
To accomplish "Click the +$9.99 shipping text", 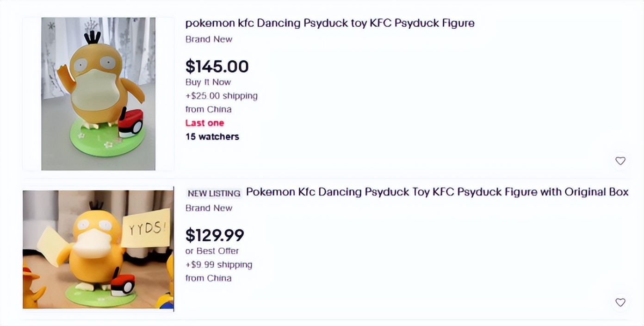I will click(218, 265).
